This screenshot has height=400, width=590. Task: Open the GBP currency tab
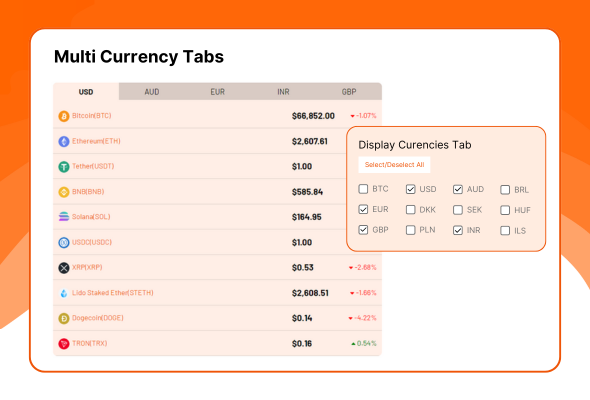pyautogui.click(x=349, y=92)
